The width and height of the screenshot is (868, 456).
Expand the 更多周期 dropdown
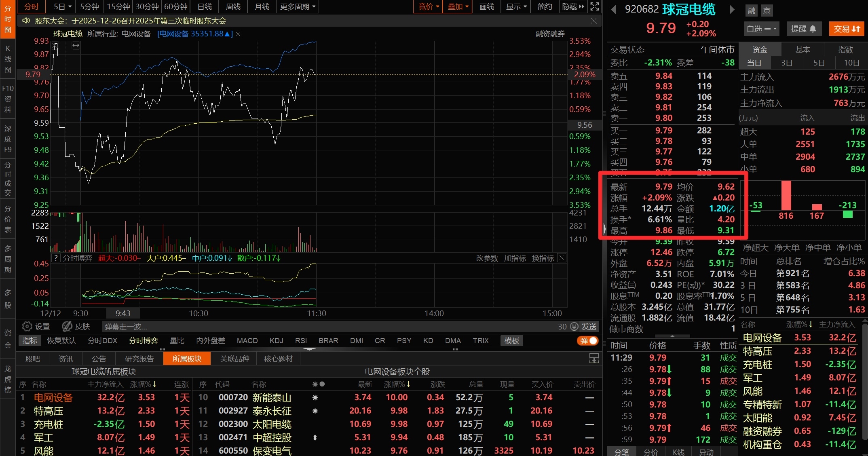297,6
